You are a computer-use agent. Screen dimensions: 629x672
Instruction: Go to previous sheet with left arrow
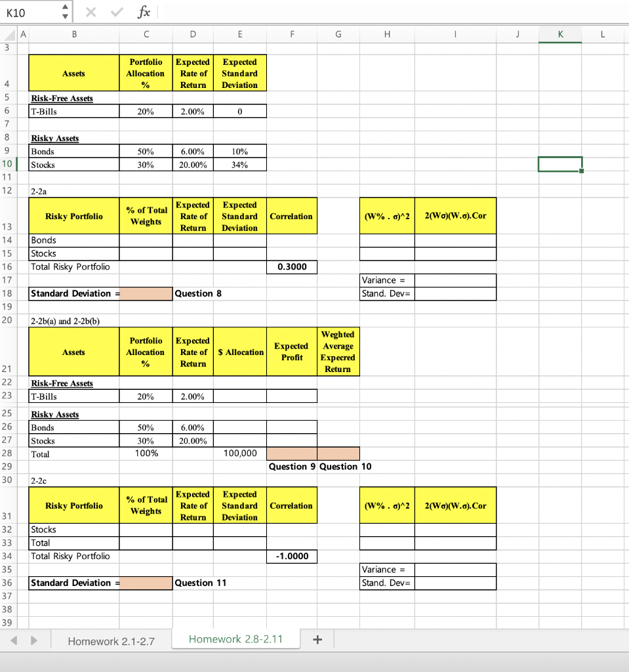point(14,640)
